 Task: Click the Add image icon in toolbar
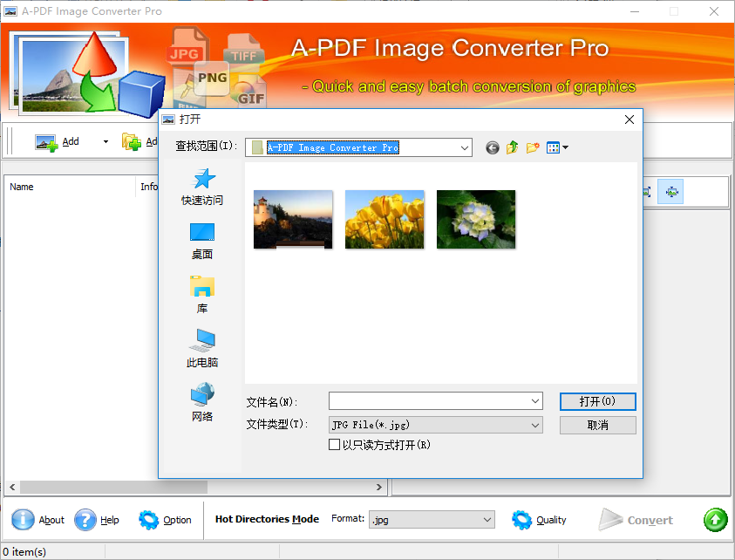(x=46, y=142)
